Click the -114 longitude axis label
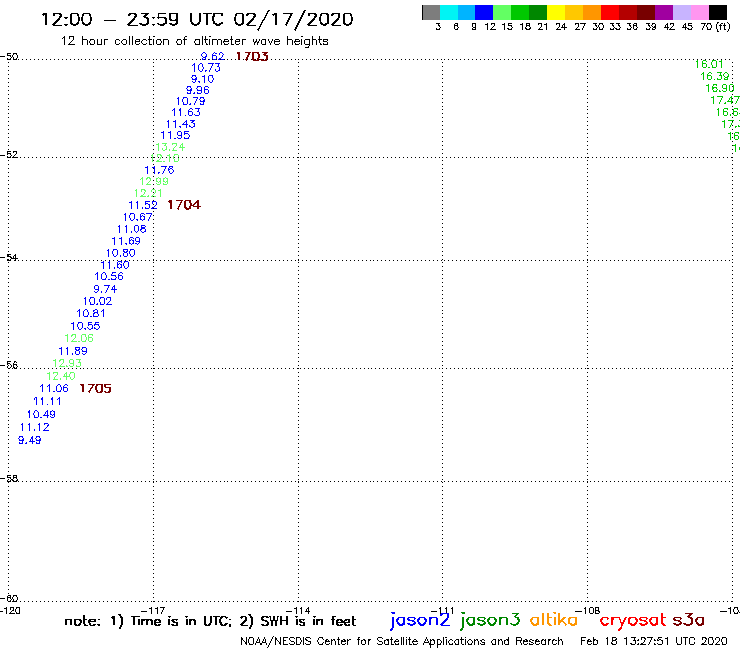740x650 pixels. pyautogui.click(x=298, y=611)
